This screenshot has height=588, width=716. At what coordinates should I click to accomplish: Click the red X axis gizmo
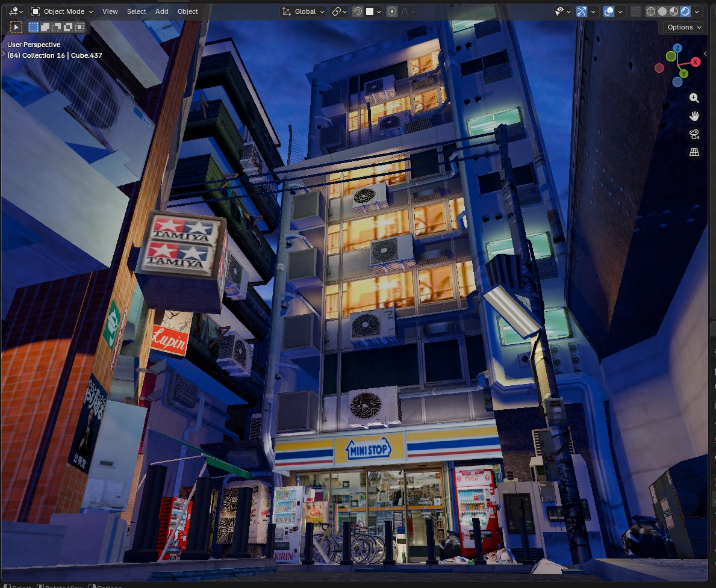pos(696,62)
